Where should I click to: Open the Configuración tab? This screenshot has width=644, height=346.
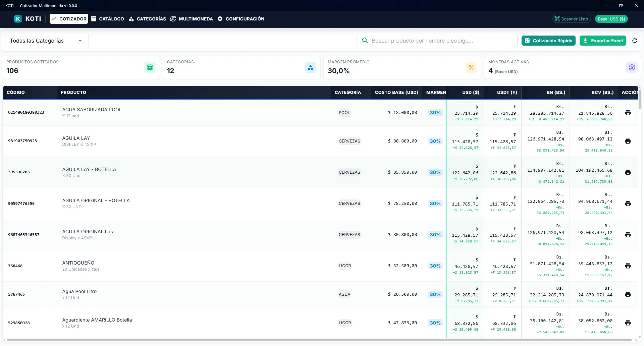coord(241,19)
